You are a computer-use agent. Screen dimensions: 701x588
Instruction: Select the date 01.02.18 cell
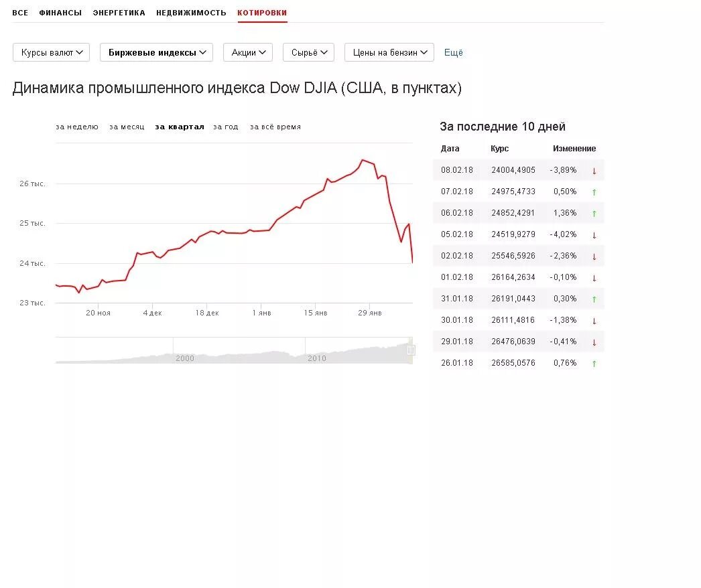tap(457, 277)
